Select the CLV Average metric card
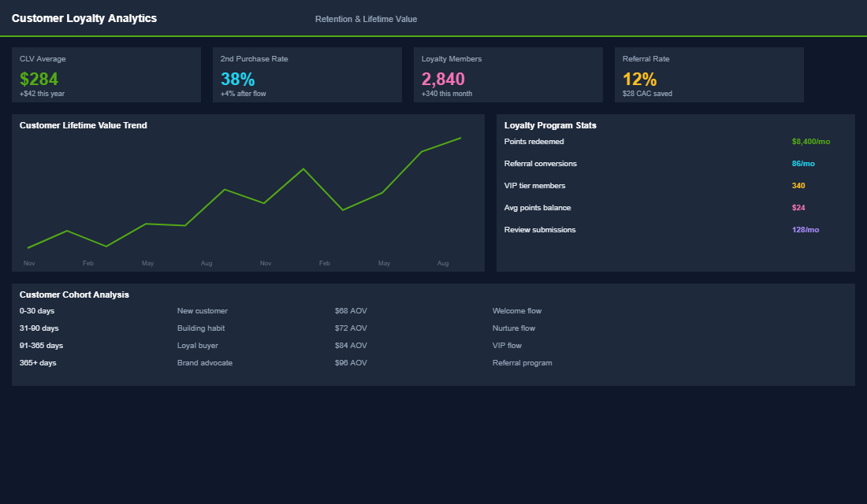The width and height of the screenshot is (867, 504). click(106, 75)
